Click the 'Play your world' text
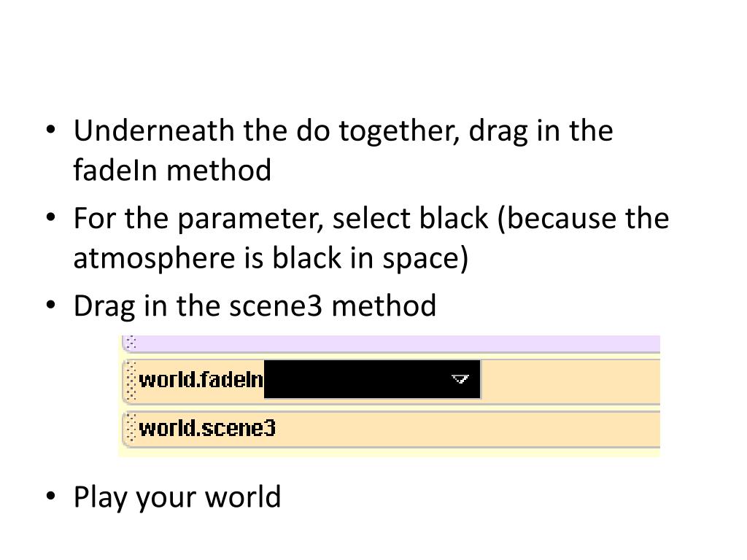 [177, 497]
